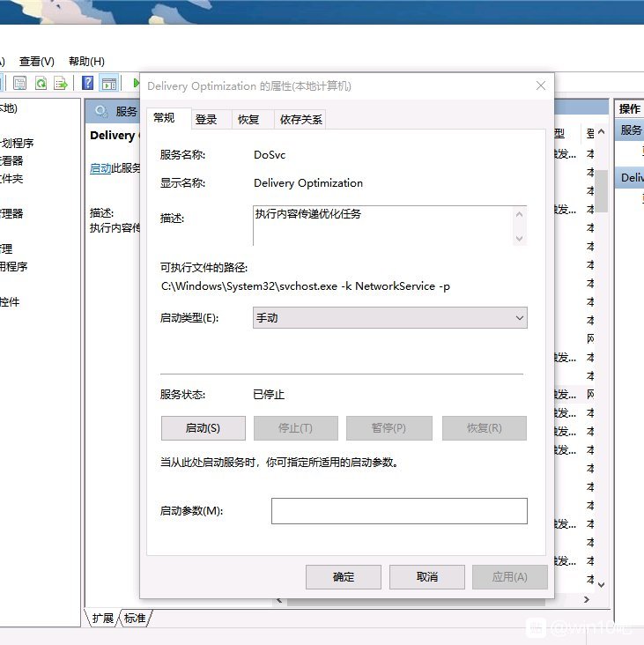This screenshot has width=644, height=645.
Task: Click the services list vertical scrollbar thumb
Action: coord(602,191)
